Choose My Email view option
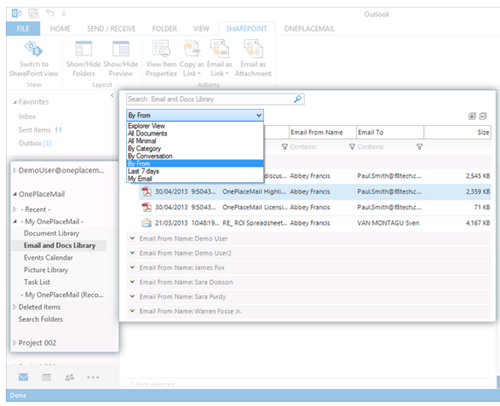Viewport: 500px width, 406px height. pos(195,179)
